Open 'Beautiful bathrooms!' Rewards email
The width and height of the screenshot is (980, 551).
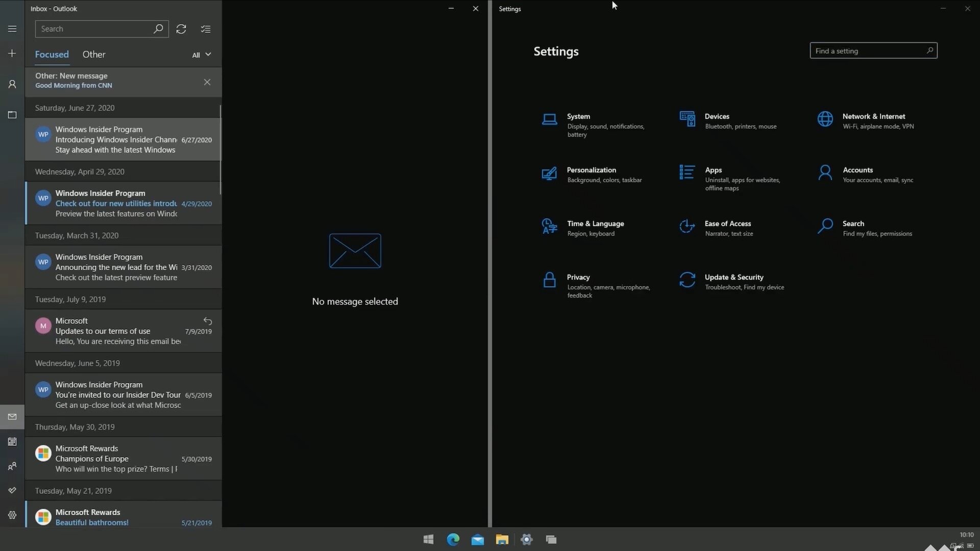tap(123, 514)
